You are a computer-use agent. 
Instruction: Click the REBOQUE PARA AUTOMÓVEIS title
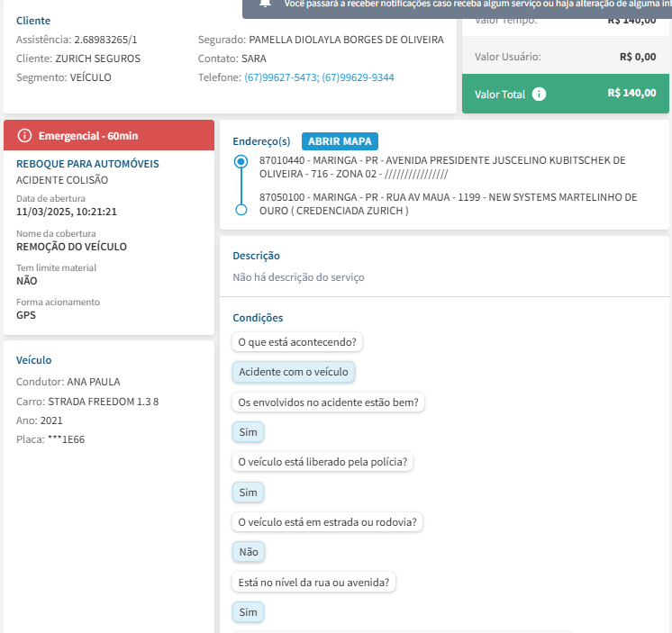[87, 164]
